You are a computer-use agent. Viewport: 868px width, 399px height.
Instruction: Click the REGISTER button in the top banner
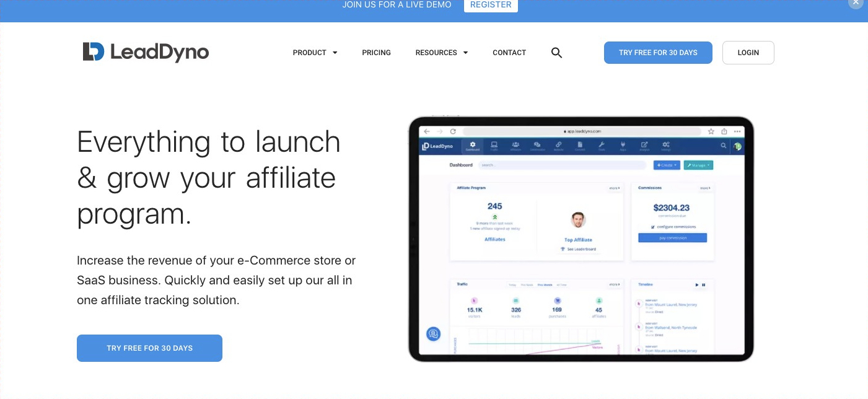(x=491, y=5)
